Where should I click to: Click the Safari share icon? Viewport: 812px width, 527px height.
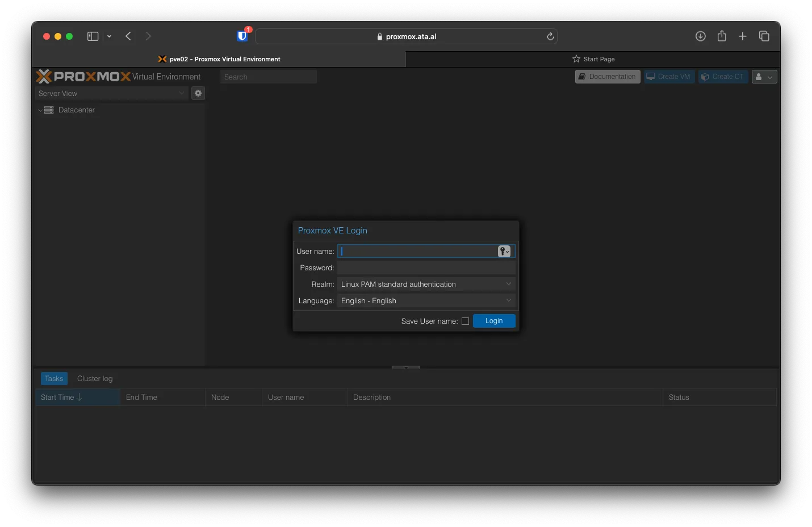722,36
